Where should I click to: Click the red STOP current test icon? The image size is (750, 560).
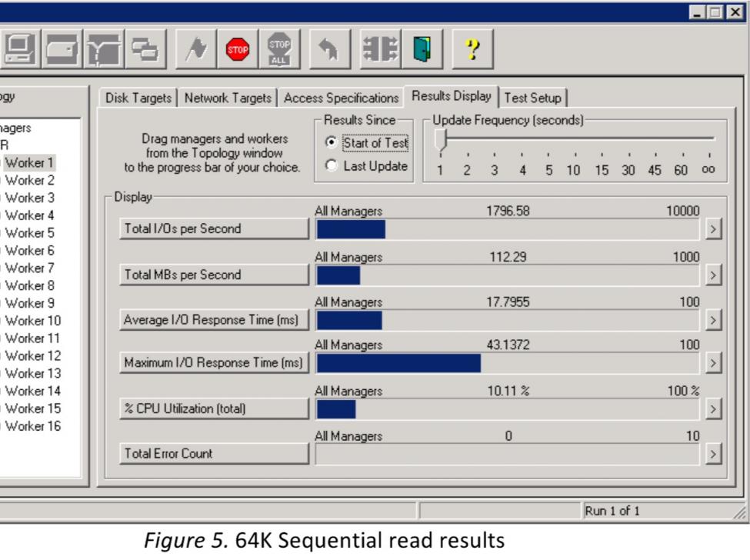[238, 48]
